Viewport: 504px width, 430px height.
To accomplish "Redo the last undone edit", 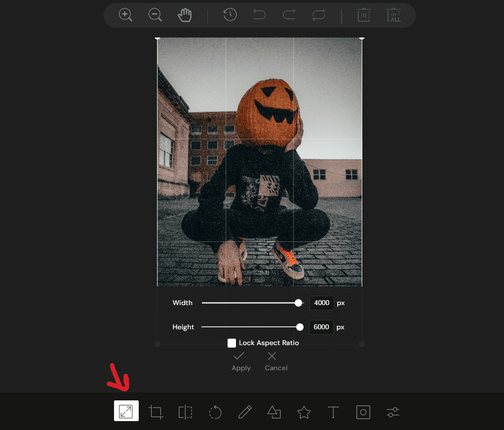I will (x=289, y=15).
